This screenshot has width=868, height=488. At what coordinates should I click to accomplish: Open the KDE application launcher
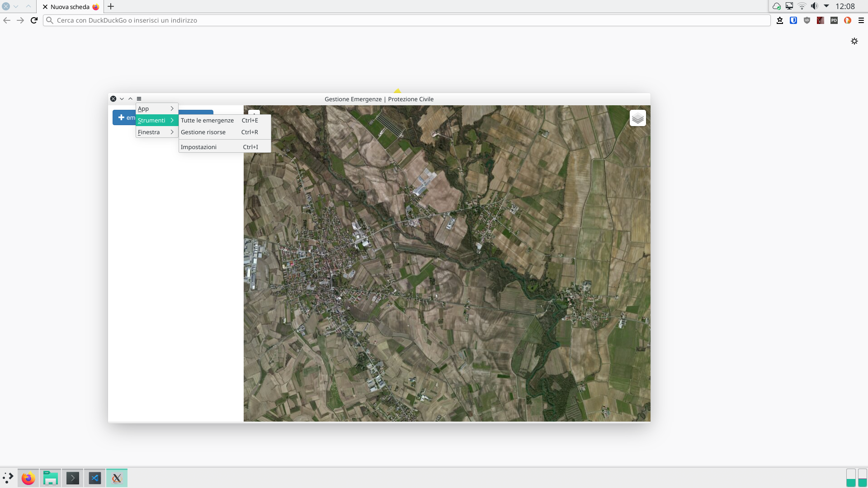(8, 478)
